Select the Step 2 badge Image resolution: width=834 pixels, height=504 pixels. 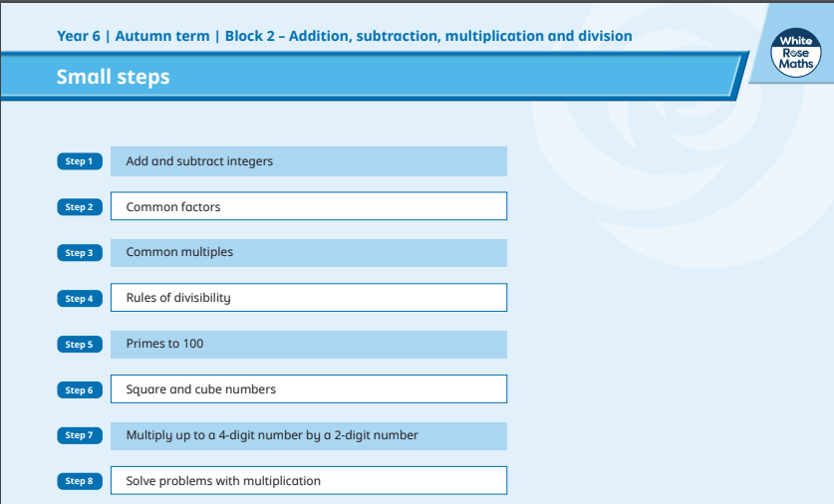80,207
